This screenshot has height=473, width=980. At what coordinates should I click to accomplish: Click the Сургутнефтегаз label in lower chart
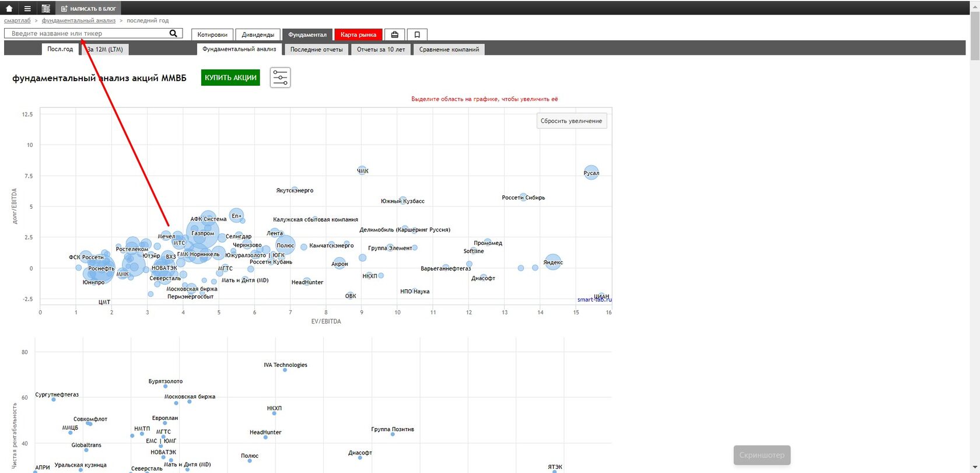[x=57, y=395]
